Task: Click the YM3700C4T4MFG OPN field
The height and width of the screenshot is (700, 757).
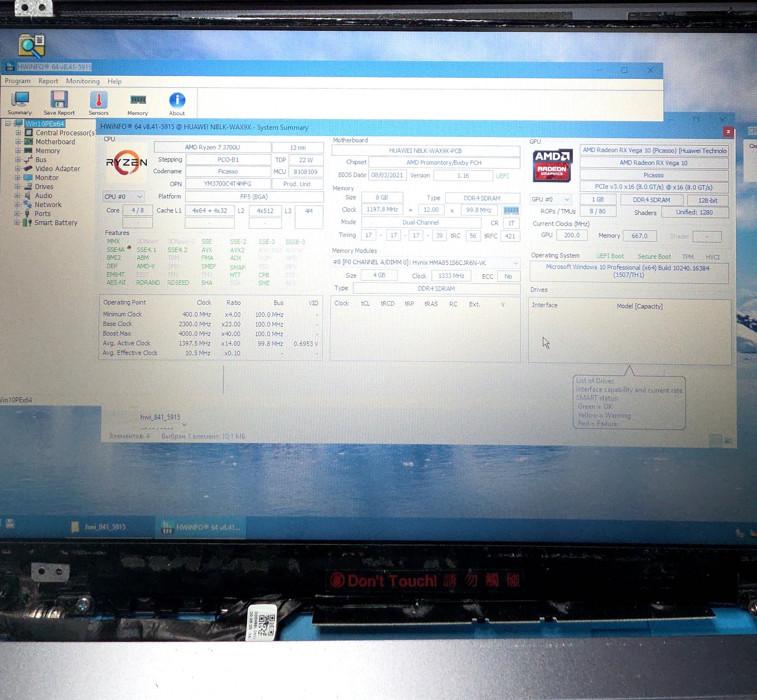Action: (228, 184)
